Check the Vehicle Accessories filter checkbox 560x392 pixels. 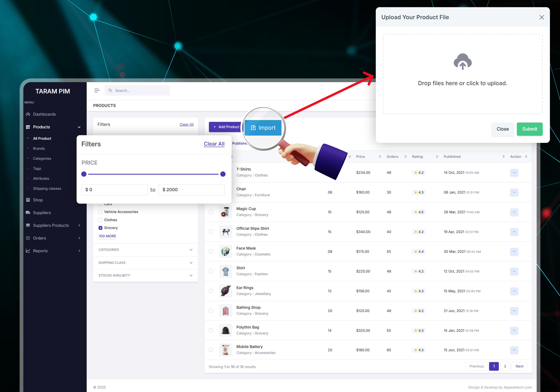coord(100,212)
